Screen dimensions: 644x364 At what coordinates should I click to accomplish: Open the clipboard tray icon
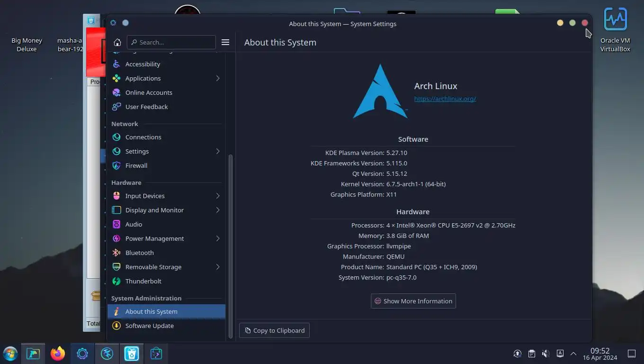532,354
